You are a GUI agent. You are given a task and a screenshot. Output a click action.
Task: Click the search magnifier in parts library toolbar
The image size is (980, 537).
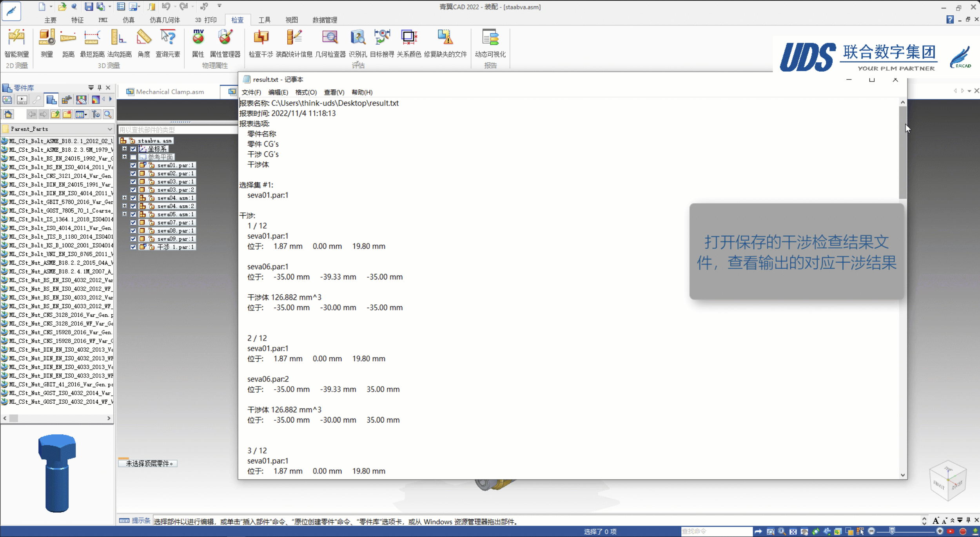108,114
